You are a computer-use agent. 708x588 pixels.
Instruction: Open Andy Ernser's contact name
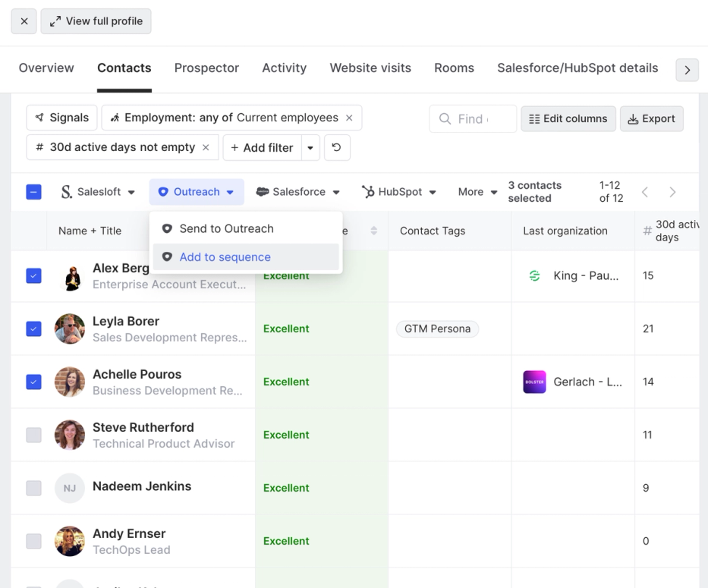coord(129,534)
